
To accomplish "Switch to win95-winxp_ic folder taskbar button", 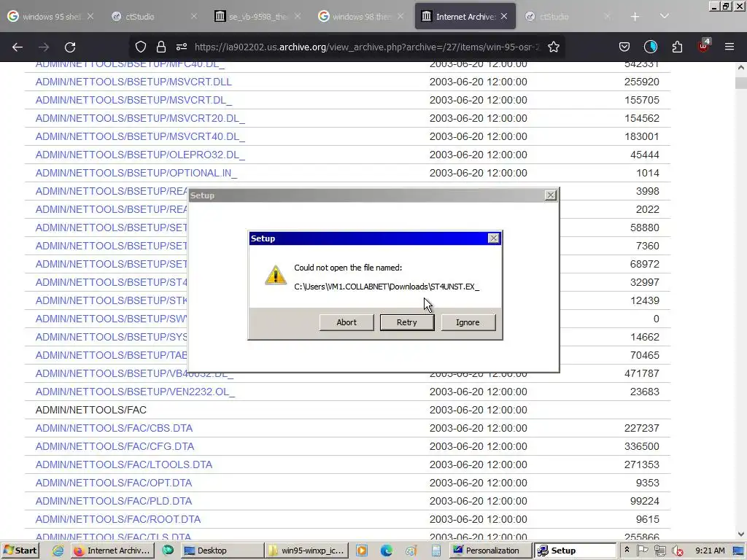I will click(x=306, y=551).
